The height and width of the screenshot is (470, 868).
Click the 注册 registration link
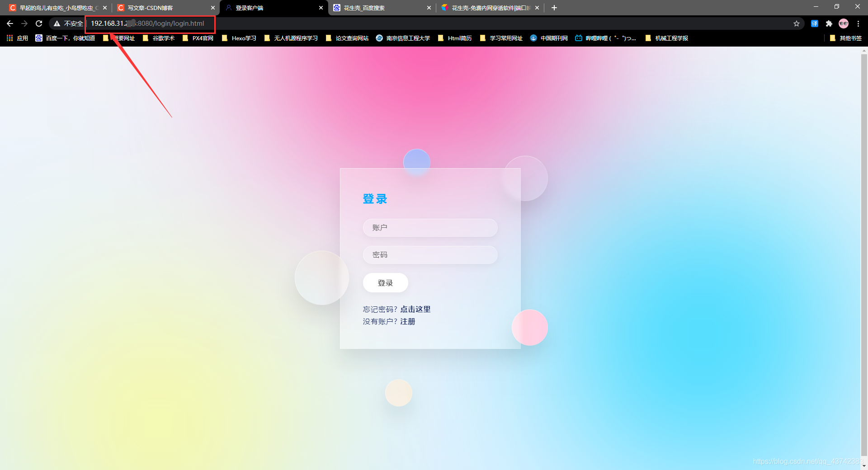[x=408, y=321]
